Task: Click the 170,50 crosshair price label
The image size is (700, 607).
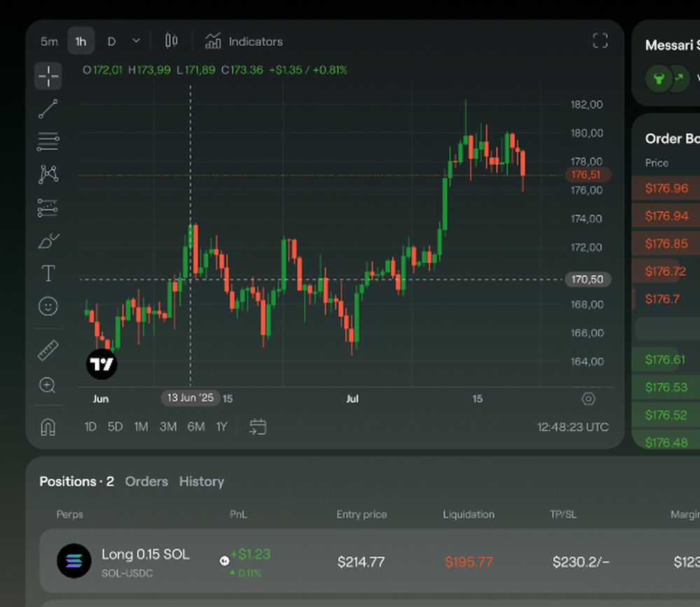Action: click(x=587, y=279)
